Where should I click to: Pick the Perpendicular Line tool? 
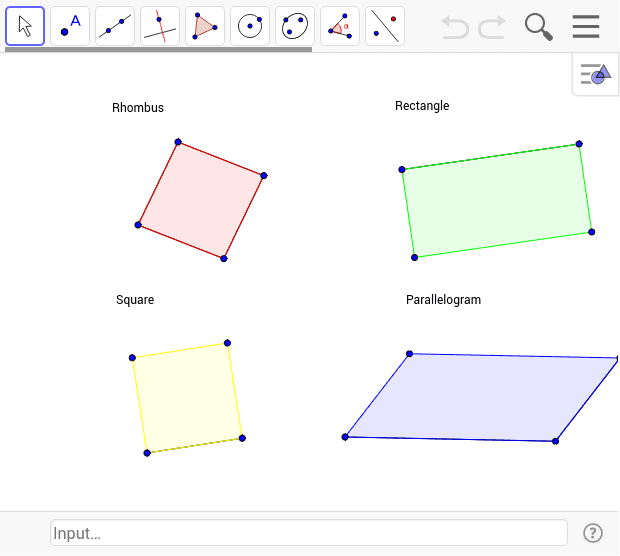click(x=160, y=26)
